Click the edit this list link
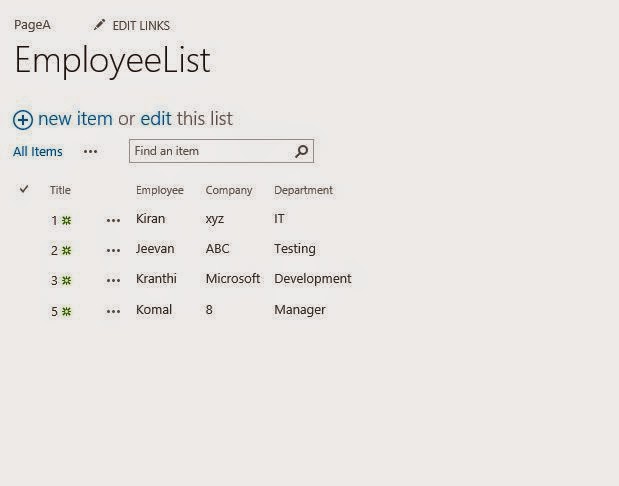 pos(156,119)
